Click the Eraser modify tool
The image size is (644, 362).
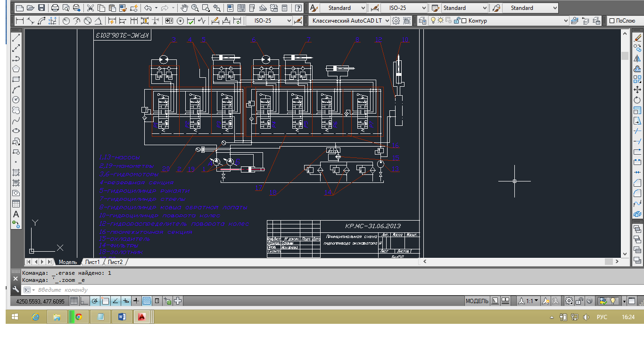tap(637, 38)
